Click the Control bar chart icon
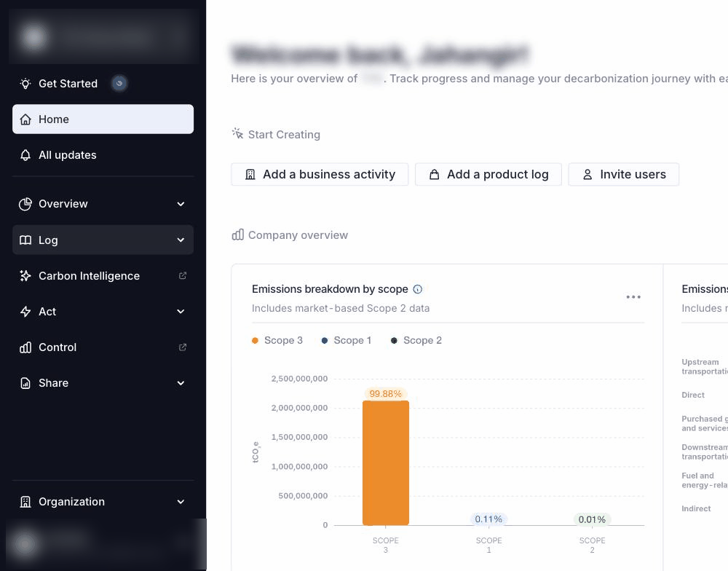 point(25,347)
